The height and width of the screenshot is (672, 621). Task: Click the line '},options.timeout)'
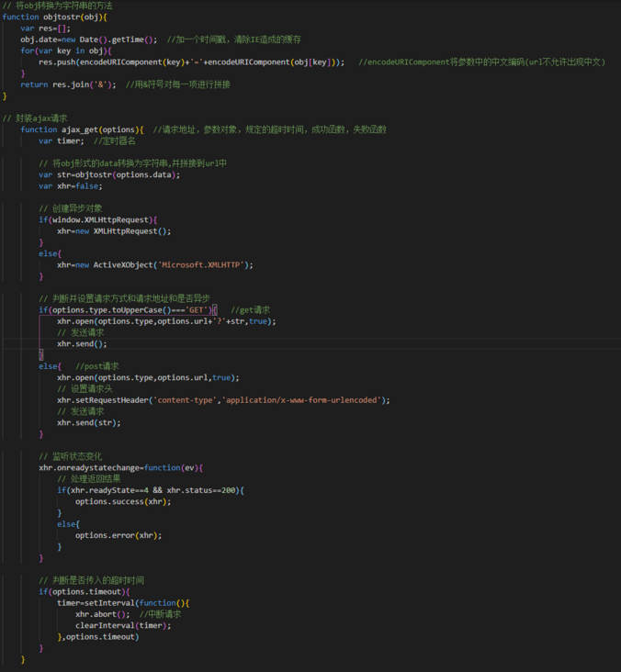click(x=98, y=637)
